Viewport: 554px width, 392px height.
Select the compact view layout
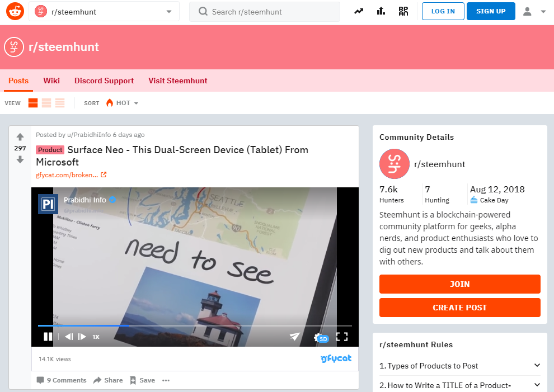click(60, 103)
